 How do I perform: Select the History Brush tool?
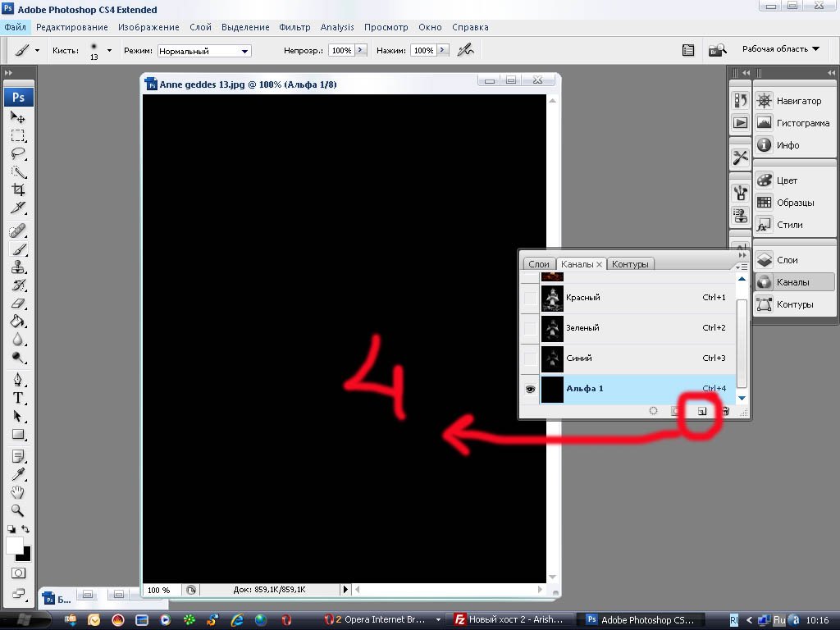(18, 285)
